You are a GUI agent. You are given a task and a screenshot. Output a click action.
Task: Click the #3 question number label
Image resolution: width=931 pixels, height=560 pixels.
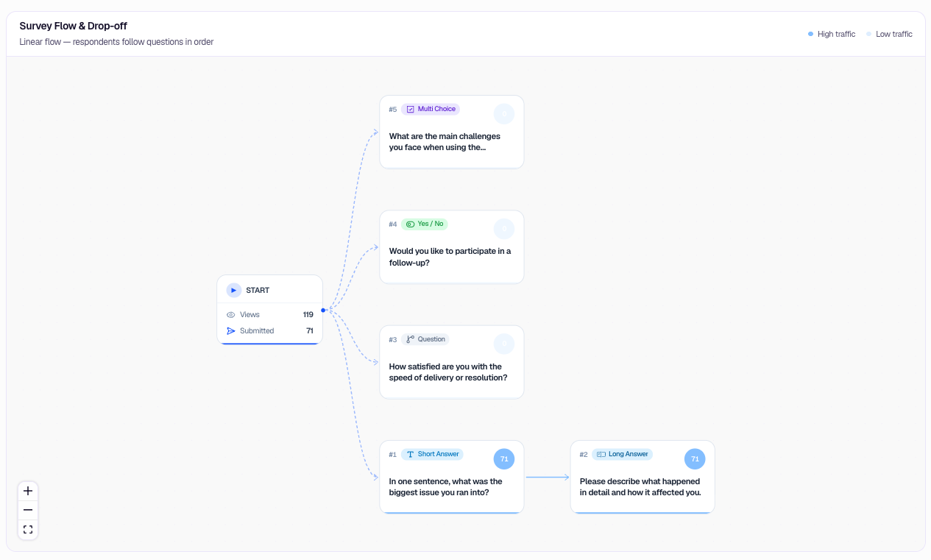click(x=393, y=340)
